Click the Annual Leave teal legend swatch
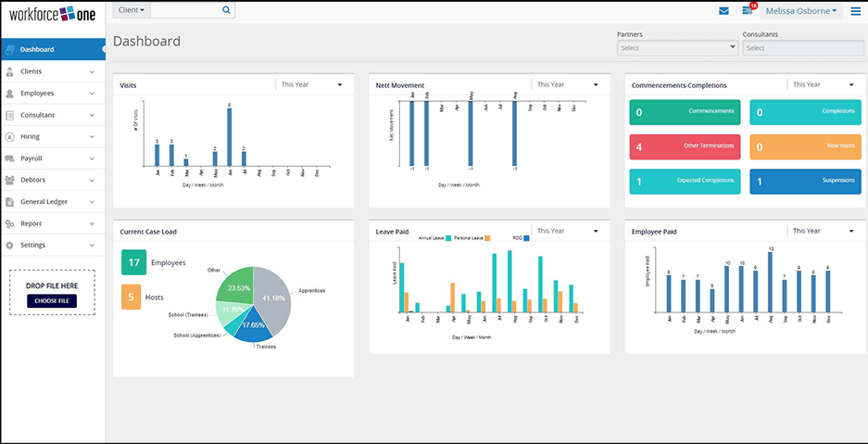The width and height of the screenshot is (868, 444). [447, 238]
